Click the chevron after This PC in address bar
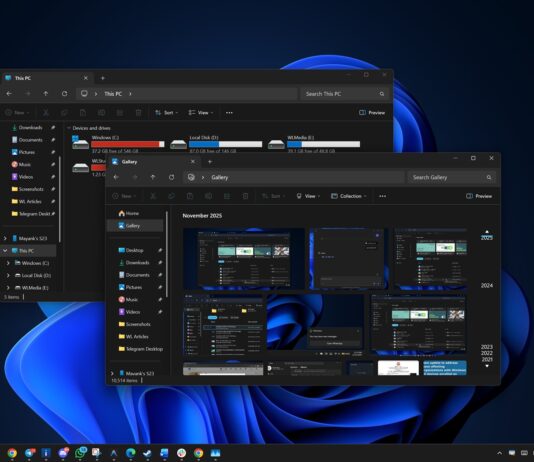Screen dimensions: 534x462 coord(130,94)
